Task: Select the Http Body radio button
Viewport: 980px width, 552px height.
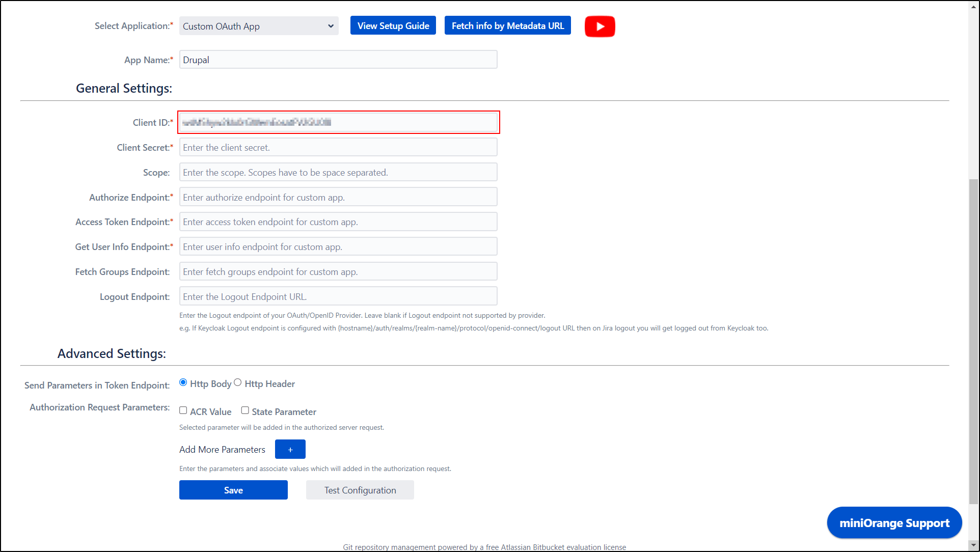Action: pos(183,382)
